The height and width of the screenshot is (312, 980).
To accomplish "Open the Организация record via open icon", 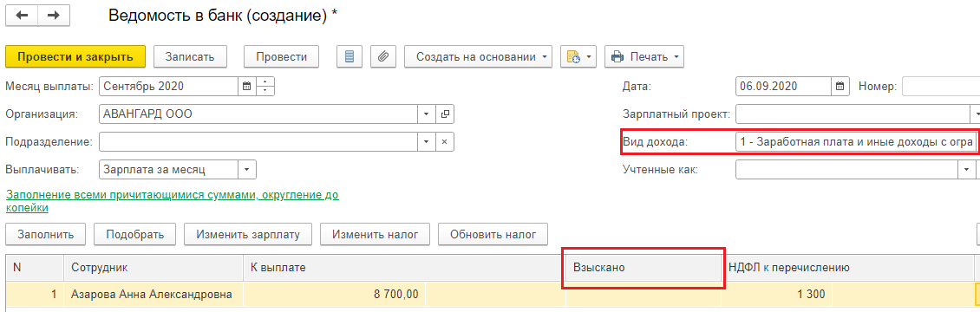I will pos(445,114).
